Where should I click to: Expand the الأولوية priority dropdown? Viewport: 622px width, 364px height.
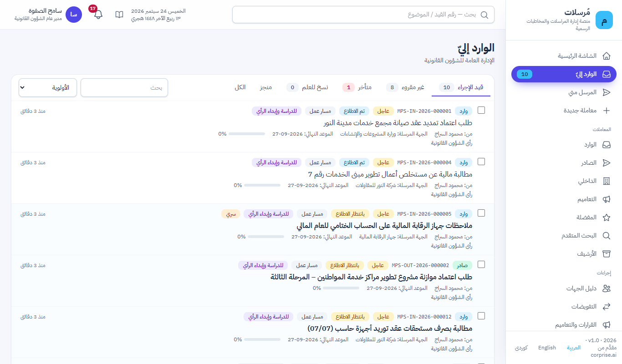(x=48, y=88)
